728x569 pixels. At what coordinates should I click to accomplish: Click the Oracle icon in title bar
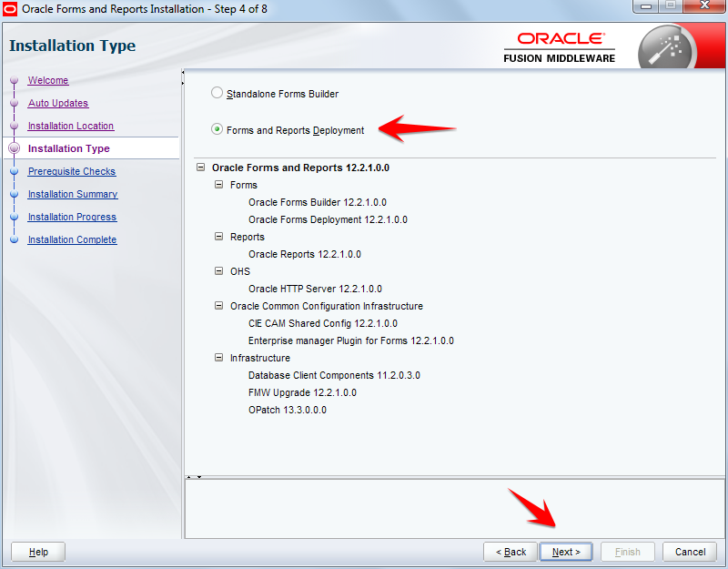click(10, 9)
